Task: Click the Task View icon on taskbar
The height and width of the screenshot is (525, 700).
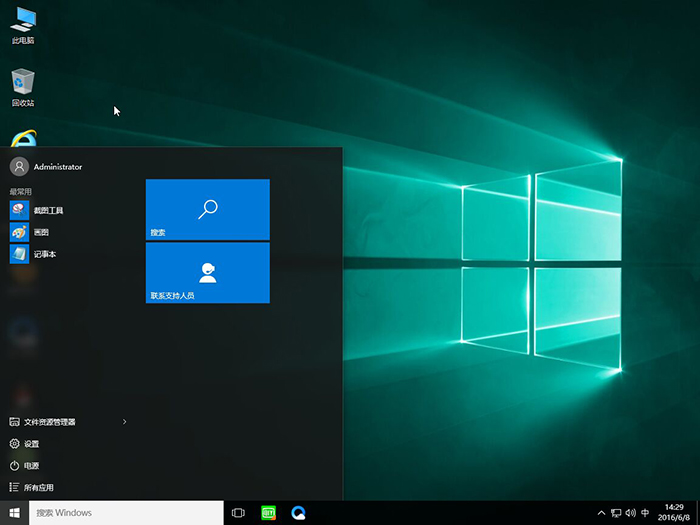Action: (238, 513)
